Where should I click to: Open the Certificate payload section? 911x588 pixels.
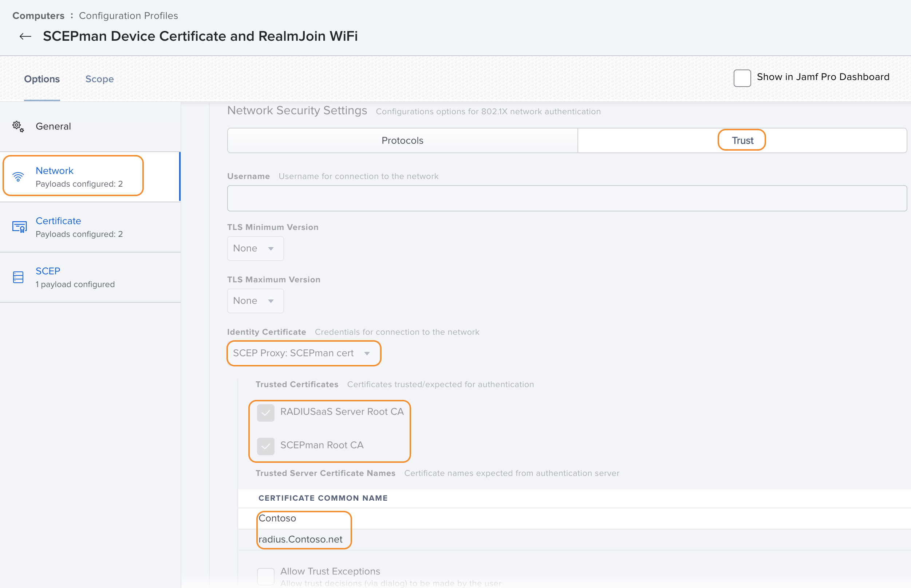tap(58, 221)
